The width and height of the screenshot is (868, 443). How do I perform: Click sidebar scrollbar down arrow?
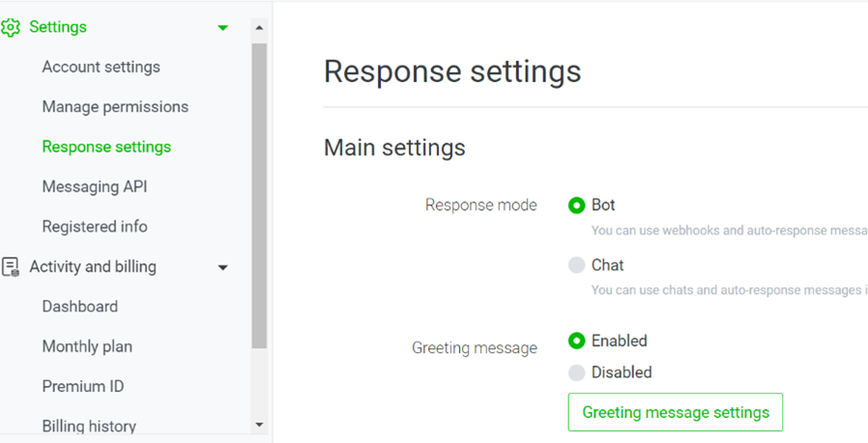[259, 425]
